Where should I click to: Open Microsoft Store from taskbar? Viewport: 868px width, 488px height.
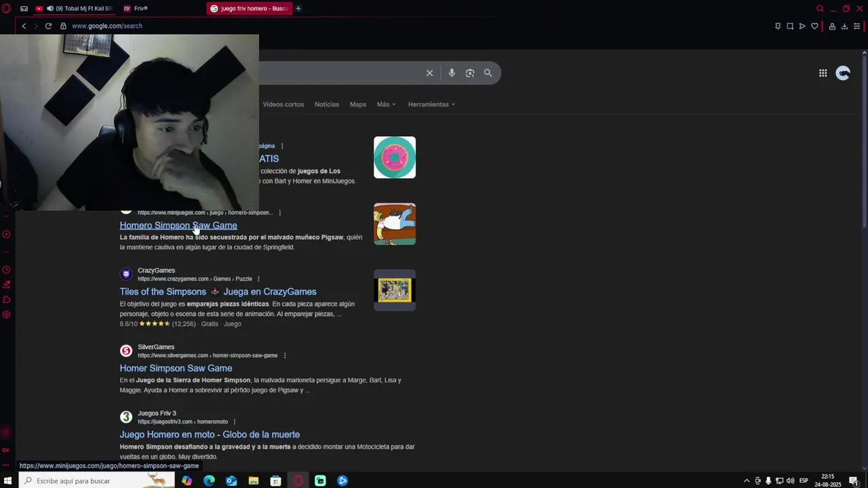(x=275, y=481)
